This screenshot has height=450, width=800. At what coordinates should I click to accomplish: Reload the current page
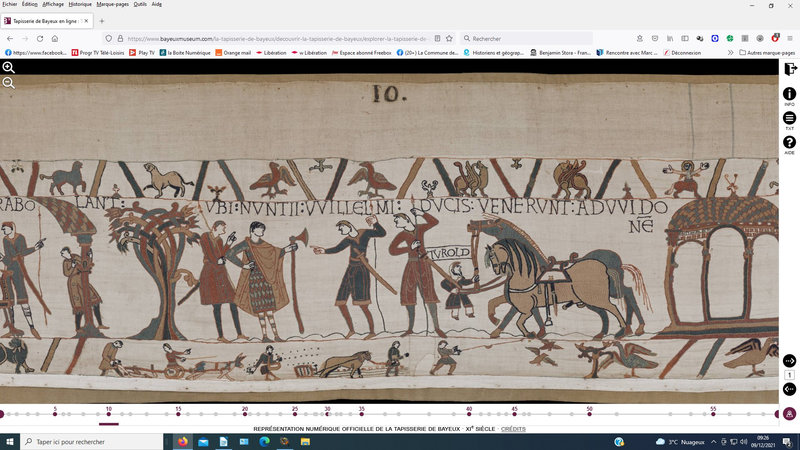40,39
